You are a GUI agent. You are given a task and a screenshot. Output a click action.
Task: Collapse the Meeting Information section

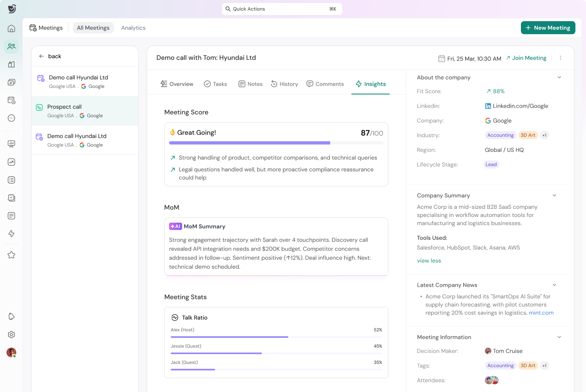pyautogui.click(x=559, y=337)
